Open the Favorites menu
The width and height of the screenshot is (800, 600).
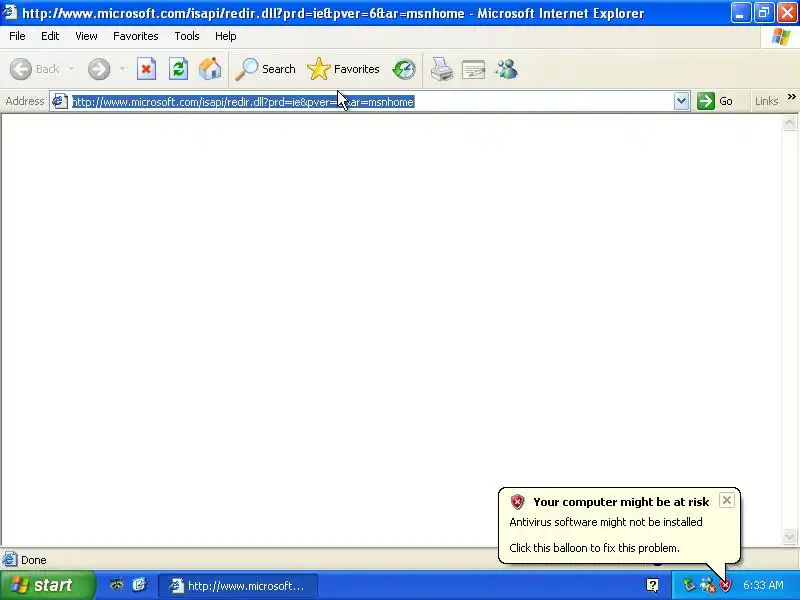point(136,36)
